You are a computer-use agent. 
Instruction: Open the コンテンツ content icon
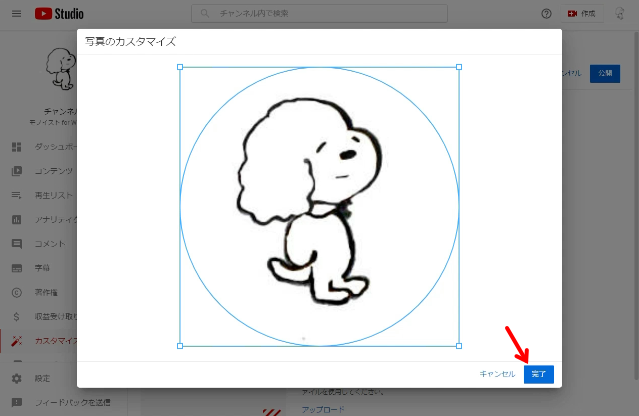pyautogui.click(x=16, y=171)
